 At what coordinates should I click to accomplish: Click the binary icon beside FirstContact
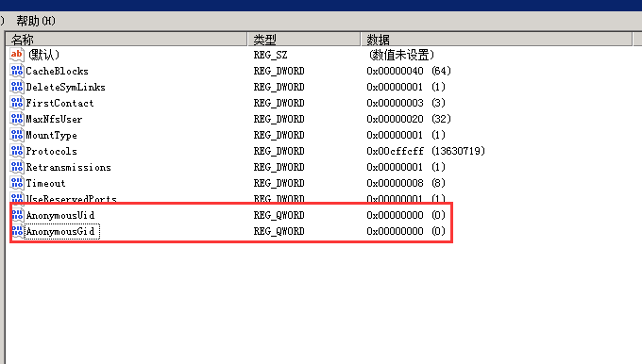coord(17,103)
